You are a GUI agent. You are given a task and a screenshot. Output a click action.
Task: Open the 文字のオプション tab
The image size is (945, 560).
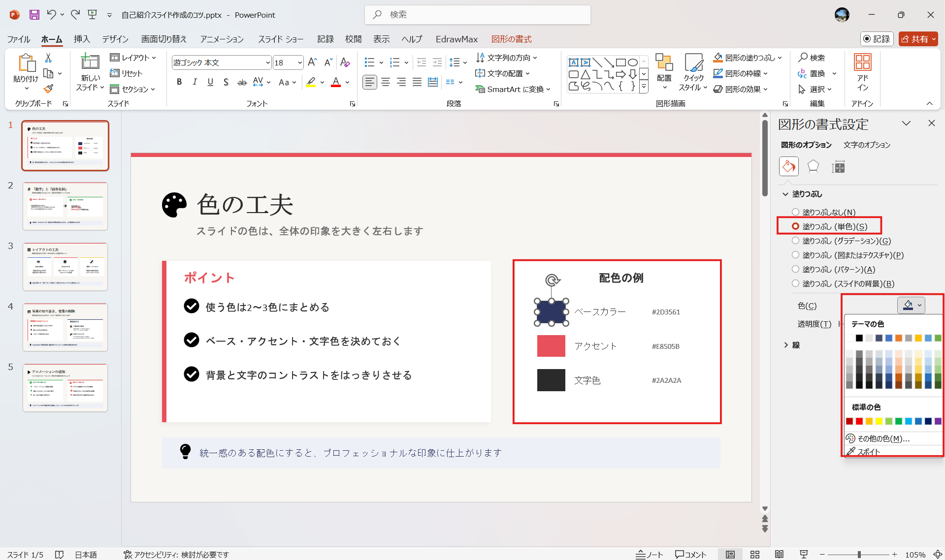(867, 145)
